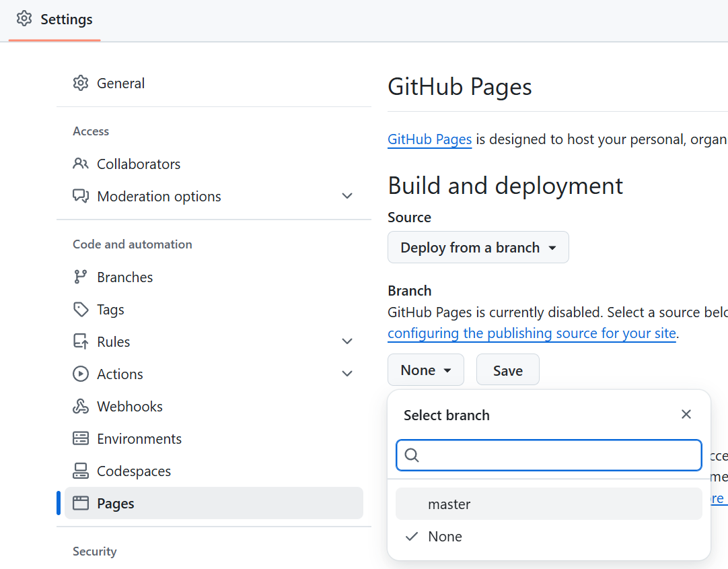This screenshot has height=569, width=728.
Task: Click the Branches git-branch icon
Action: pyautogui.click(x=81, y=277)
